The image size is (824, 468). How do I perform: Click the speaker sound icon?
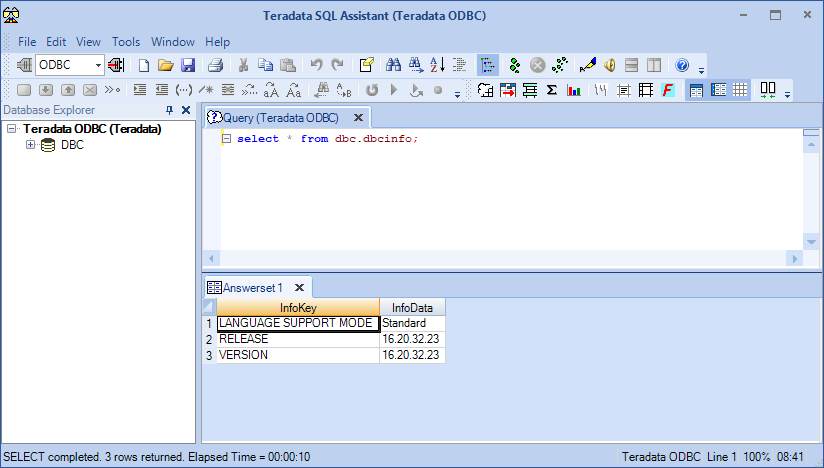click(610, 65)
